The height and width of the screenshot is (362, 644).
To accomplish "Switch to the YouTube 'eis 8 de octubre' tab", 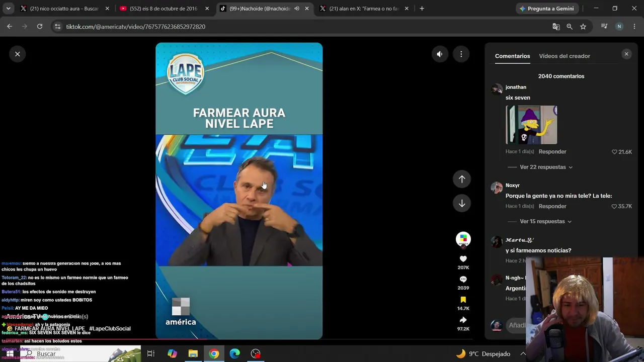I will 164,9.
